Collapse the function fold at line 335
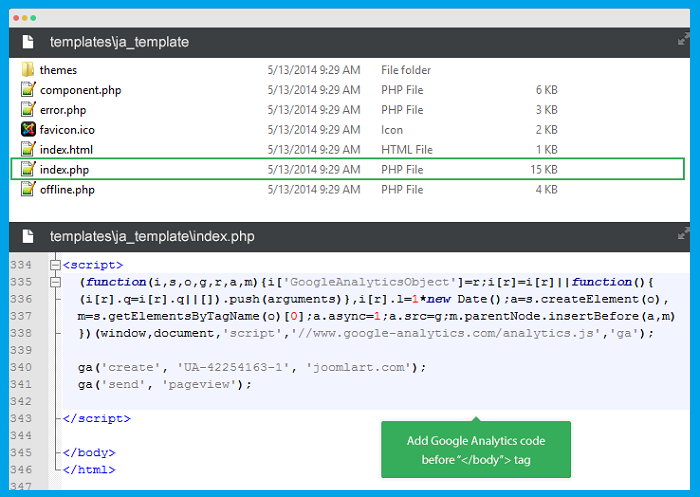 55,282
